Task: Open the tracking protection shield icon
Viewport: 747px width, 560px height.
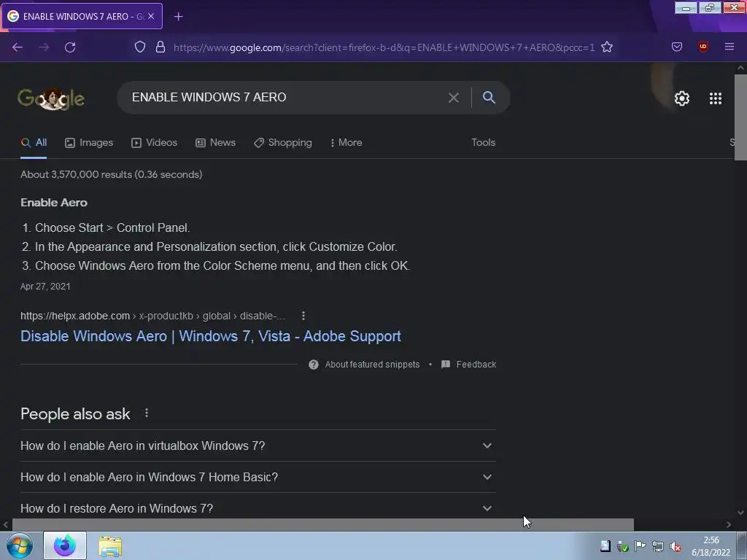Action: [139, 47]
